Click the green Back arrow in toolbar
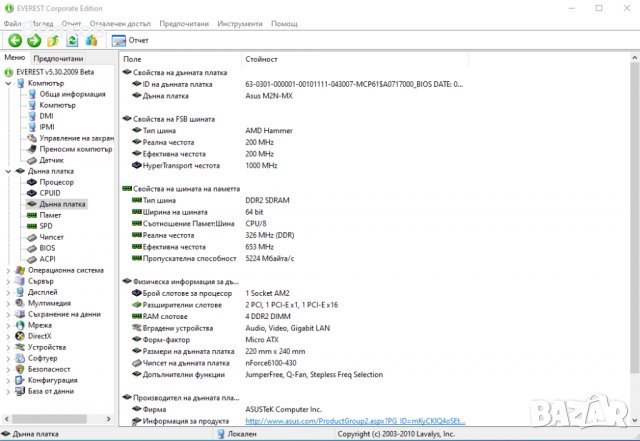 (15, 40)
